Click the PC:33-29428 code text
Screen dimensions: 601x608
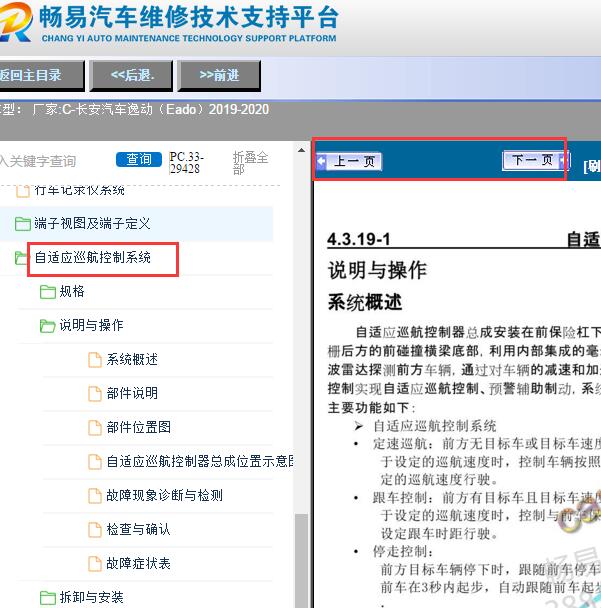tap(187, 163)
